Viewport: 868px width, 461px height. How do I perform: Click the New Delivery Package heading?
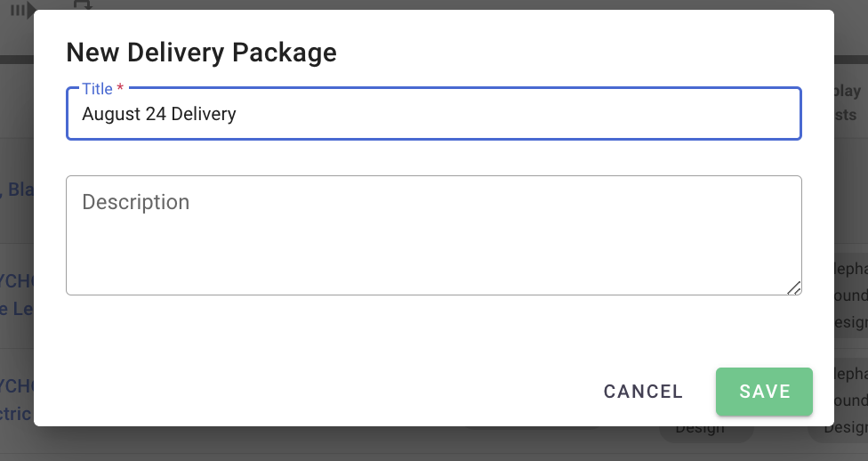(x=201, y=53)
